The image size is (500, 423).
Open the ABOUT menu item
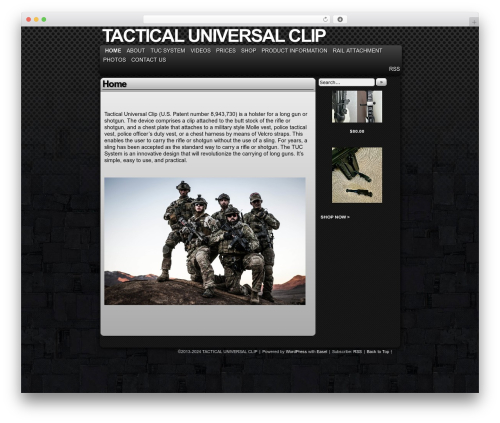pyautogui.click(x=136, y=51)
